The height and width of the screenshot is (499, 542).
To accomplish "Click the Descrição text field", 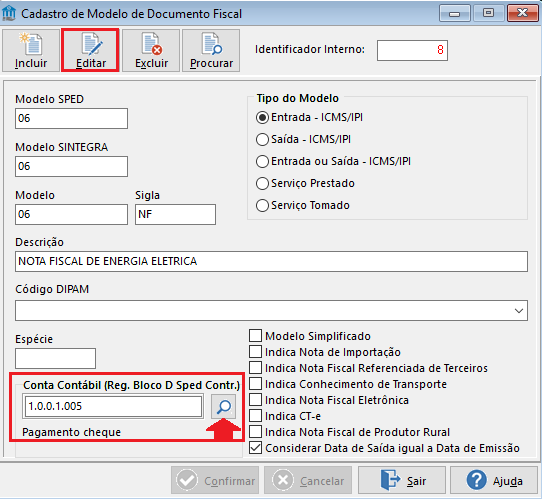I will [x=271, y=262].
